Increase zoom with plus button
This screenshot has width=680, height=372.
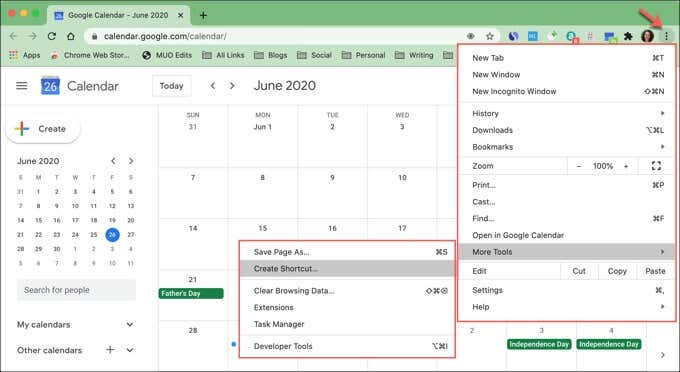tap(626, 166)
